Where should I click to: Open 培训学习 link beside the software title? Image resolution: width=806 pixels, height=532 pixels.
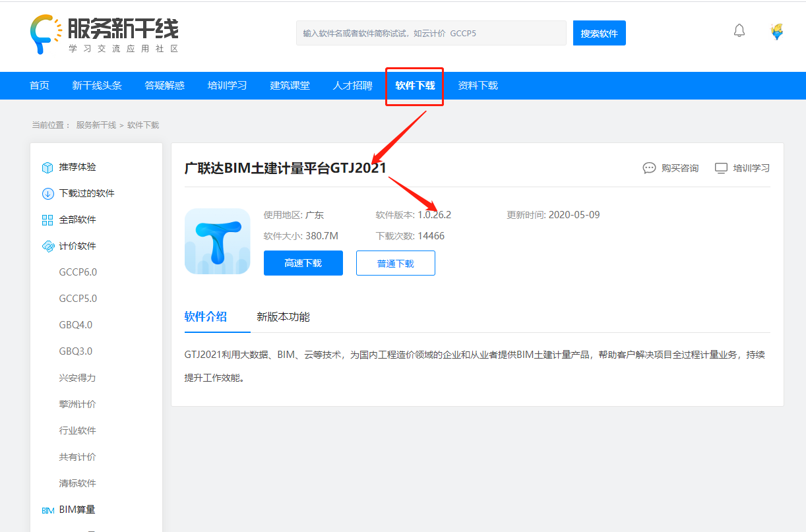[x=752, y=168]
